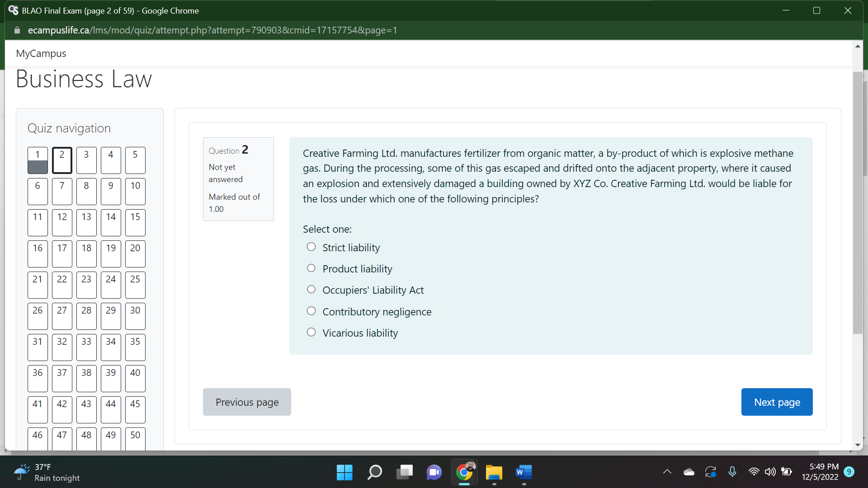Click the OneDrive cloud icon in the tray
The width and height of the screenshot is (868, 488).
coord(689,472)
